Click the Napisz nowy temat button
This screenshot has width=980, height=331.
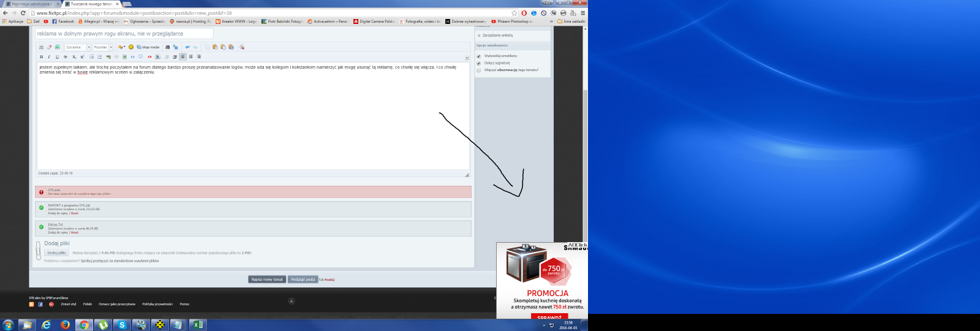point(267,279)
